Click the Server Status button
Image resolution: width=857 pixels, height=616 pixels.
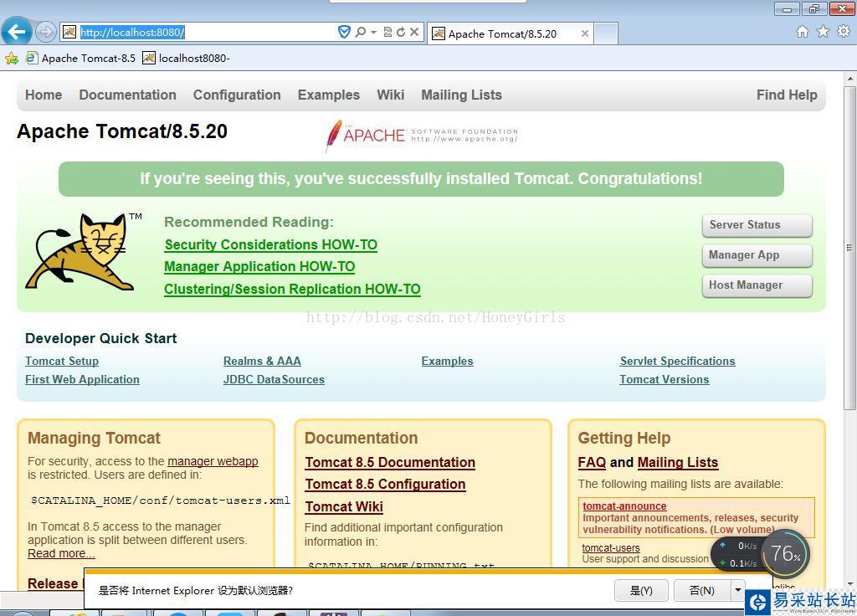pos(757,225)
